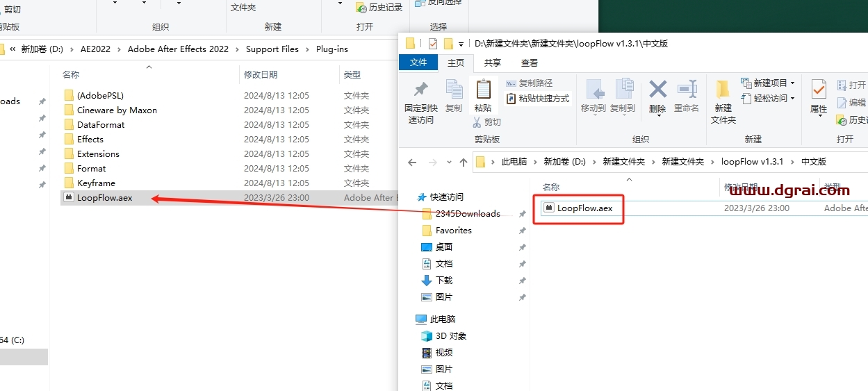The image size is (868, 391).
Task: Switch to the Share (共享) tab
Action: tap(493, 63)
